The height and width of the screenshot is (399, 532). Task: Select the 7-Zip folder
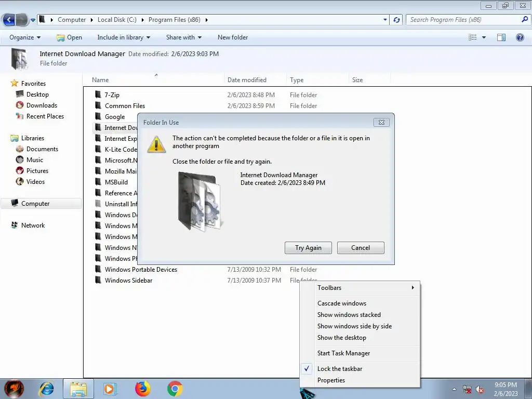click(112, 95)
